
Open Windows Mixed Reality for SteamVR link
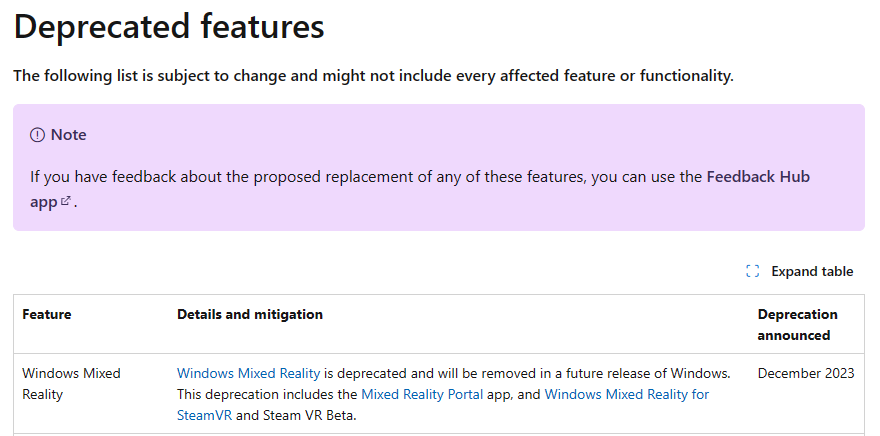(443, 405)
